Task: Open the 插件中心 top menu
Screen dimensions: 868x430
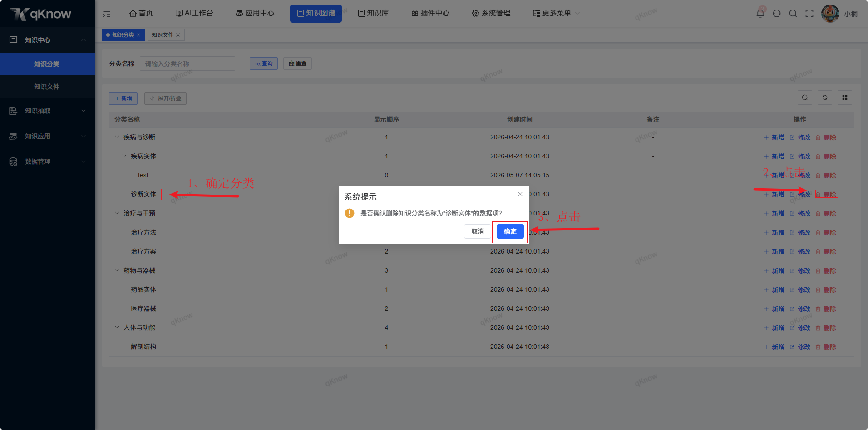Action: tap(430, 13)
